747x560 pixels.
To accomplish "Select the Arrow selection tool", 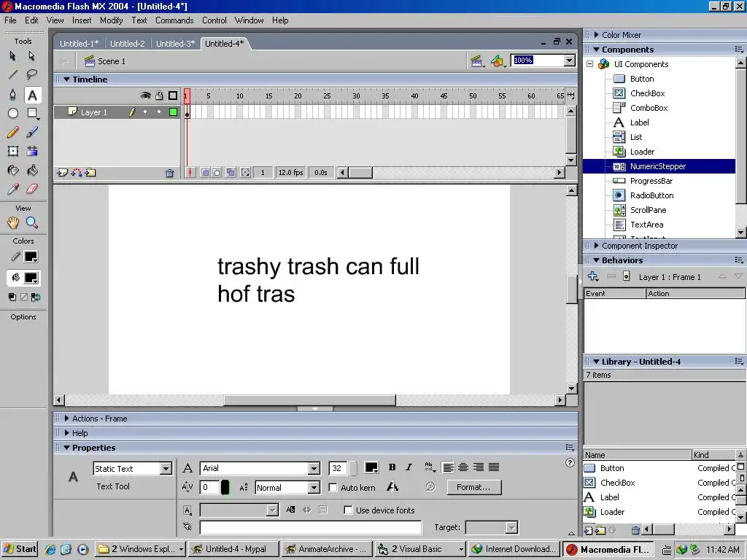I will click(13, 56).
